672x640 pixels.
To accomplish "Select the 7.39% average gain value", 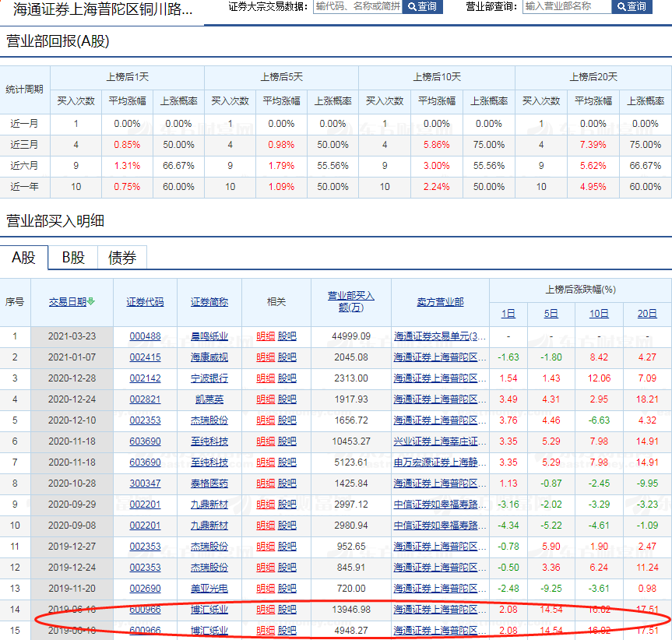I will point(593,145).
